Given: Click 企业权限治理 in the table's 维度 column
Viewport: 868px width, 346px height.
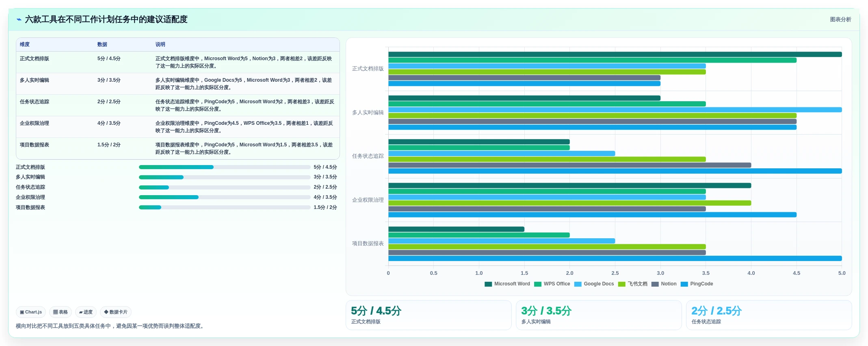Looking at the screenshot, I should [x=35, y=123].
